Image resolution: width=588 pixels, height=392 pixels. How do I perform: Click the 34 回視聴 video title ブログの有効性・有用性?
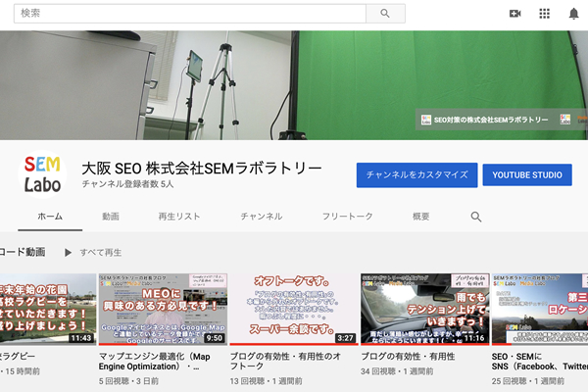pos(408,357)
